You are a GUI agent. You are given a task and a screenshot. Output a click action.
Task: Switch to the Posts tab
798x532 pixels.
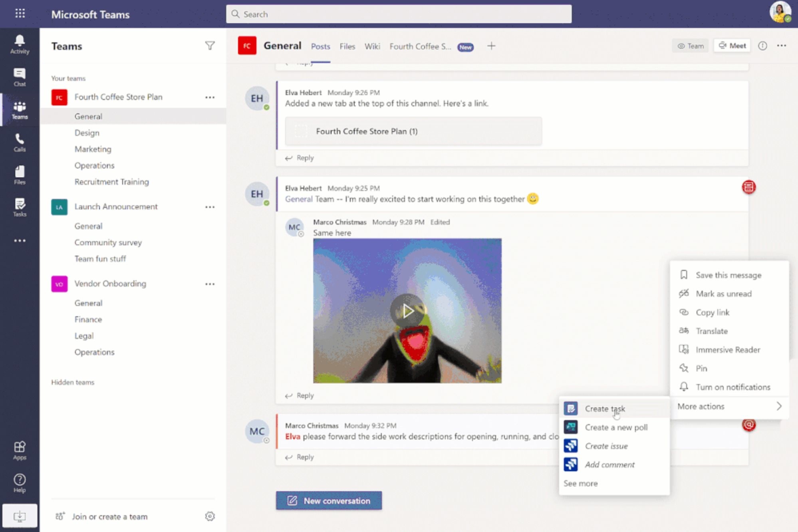pos(320,46)
